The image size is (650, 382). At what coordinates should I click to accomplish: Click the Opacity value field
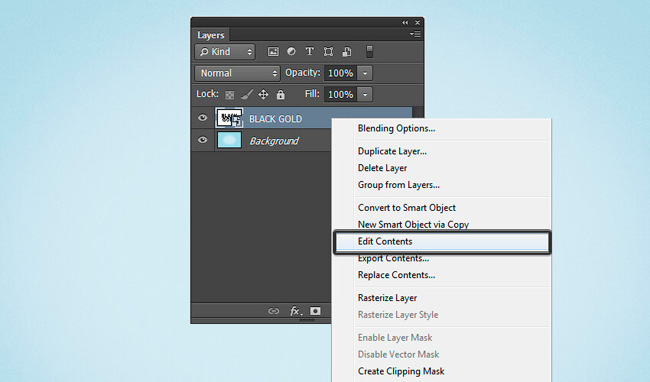coord(341,73)
